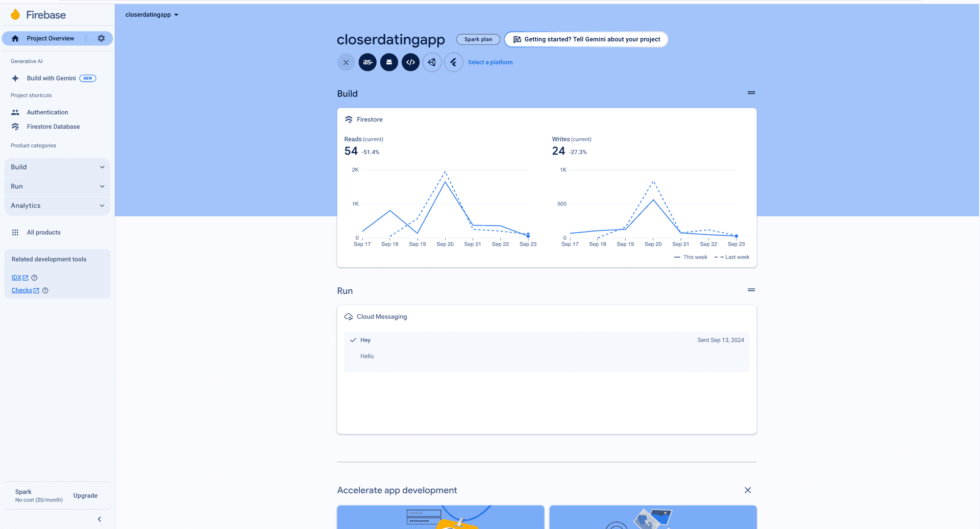Collapse the Build section on dashboard

(x=751, y=93)
